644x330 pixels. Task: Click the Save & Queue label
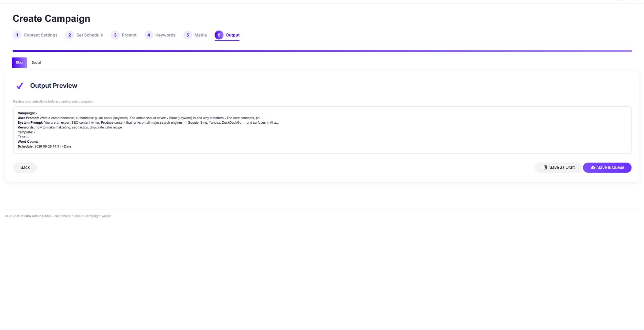[611, 167]
